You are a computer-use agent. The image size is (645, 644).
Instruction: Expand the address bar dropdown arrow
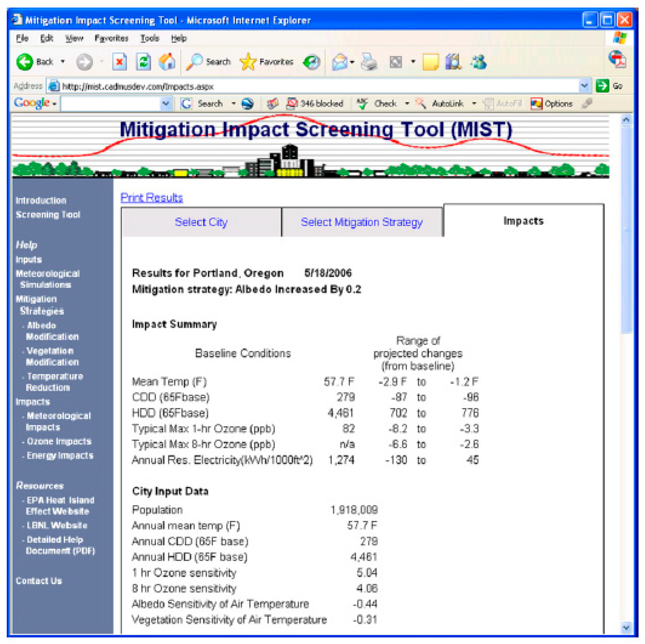pos(584,86)
